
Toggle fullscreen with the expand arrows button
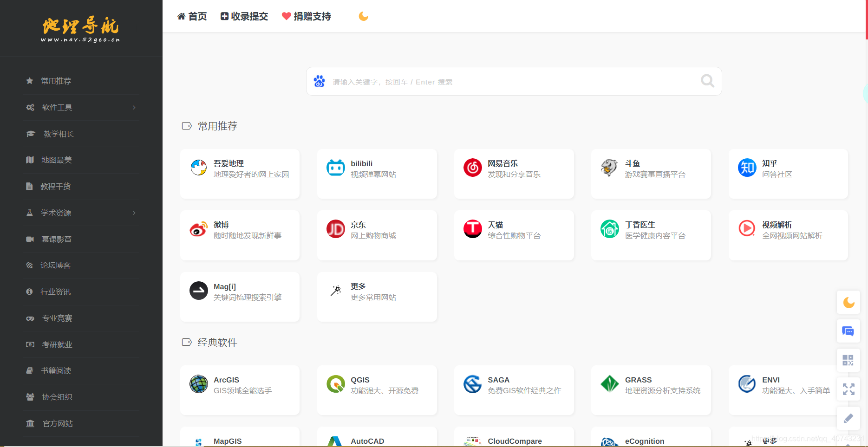pos(848,389)
